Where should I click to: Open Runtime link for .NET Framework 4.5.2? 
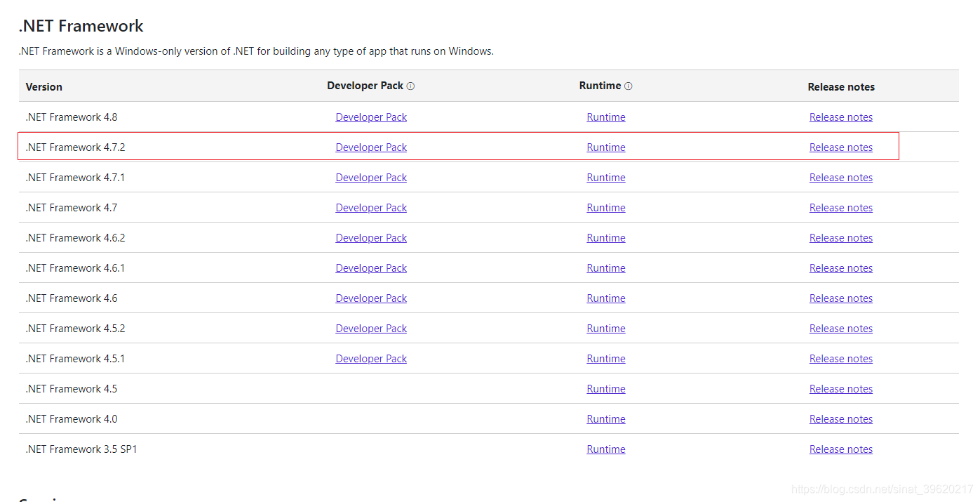tap(606, 329)
